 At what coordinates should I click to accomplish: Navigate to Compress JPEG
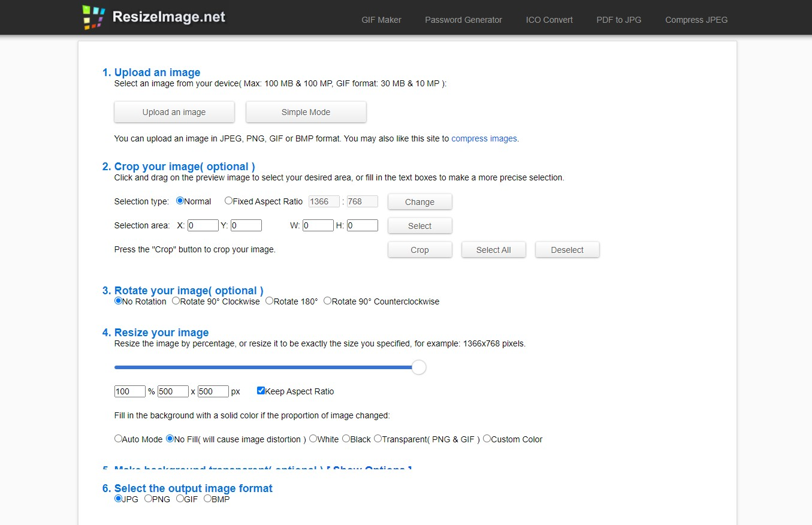696,20
